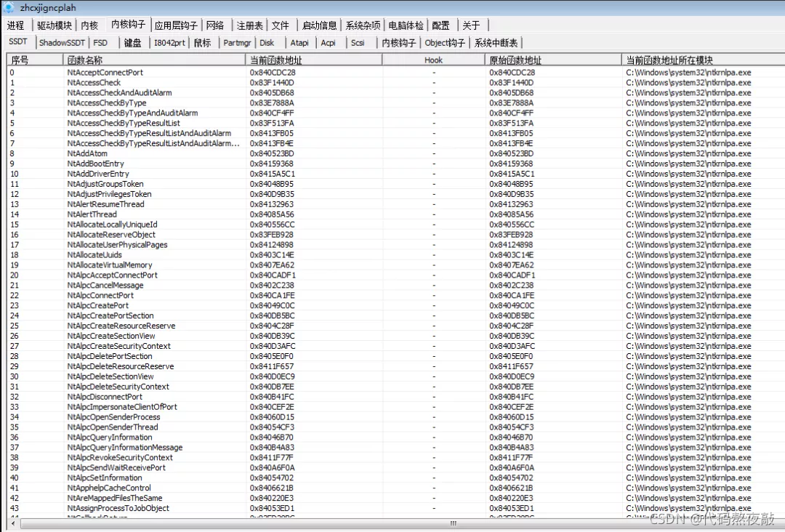
Task: Open the 关于 tab
Action: click(472, 25)
